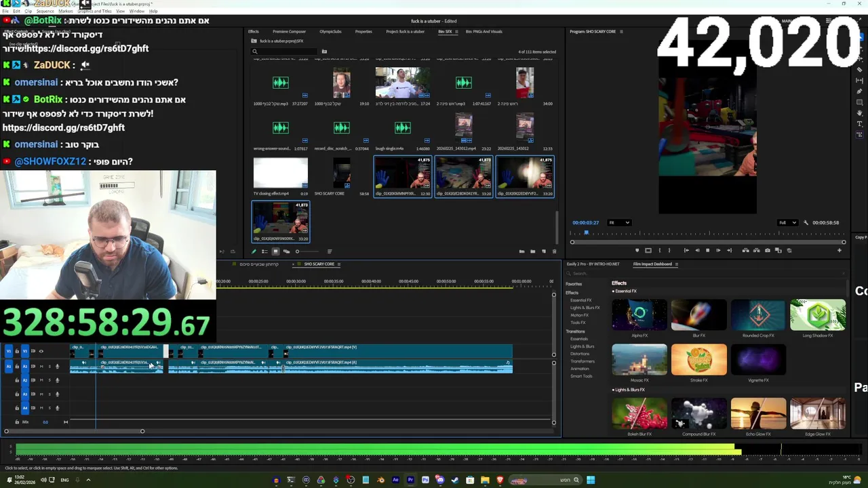Select Animation in Film Impact sidebar
This screenshot has width=868, height=488.
coord(580,369)
